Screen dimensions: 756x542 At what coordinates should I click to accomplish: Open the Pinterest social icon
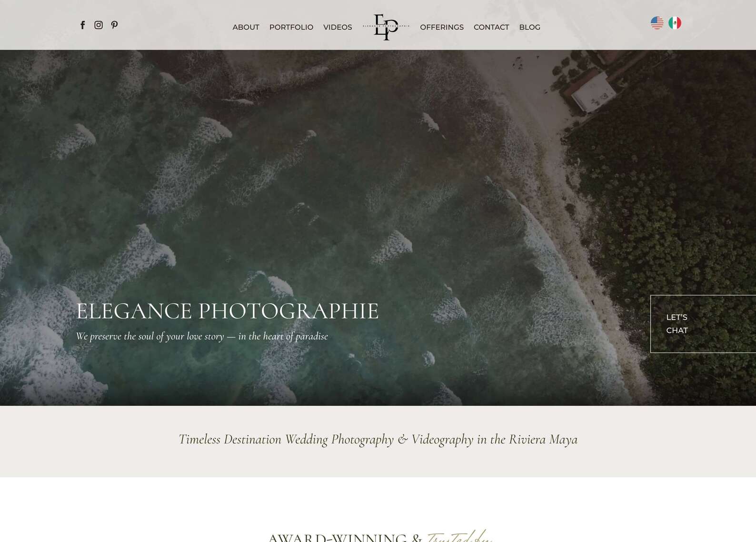pos(114,25)
